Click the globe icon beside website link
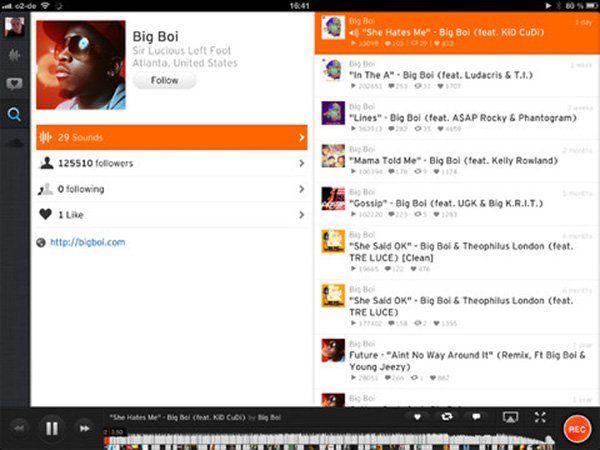The image size is (600, 450). (41, 243)
